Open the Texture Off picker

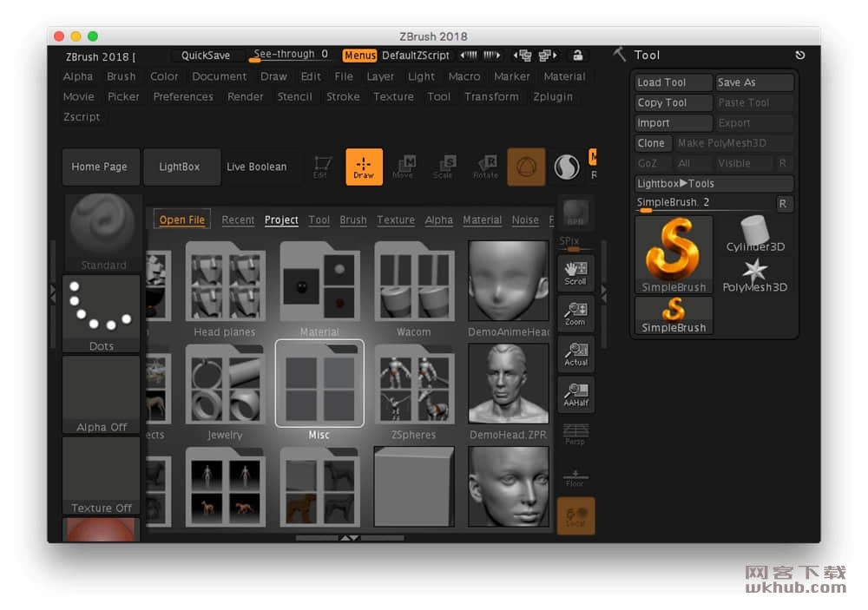pos(102,476)
